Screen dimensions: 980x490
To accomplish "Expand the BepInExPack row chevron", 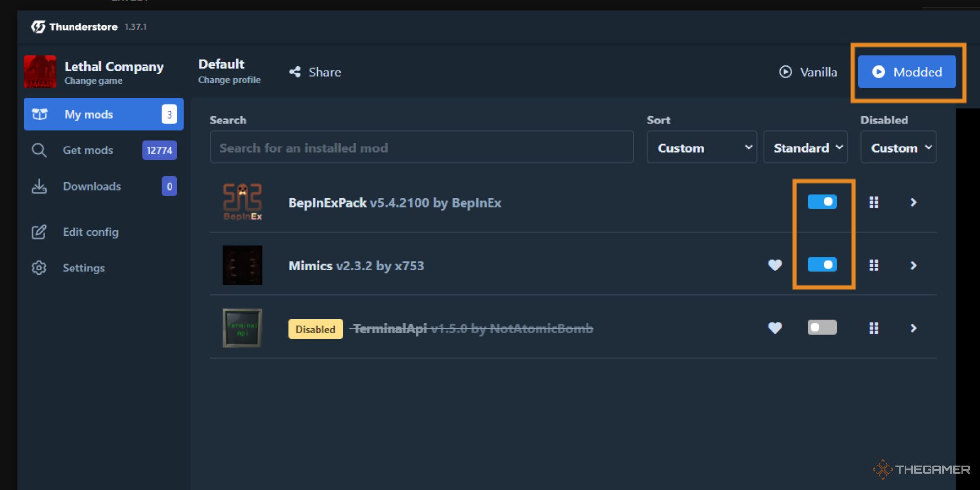I will coord(913,202).
